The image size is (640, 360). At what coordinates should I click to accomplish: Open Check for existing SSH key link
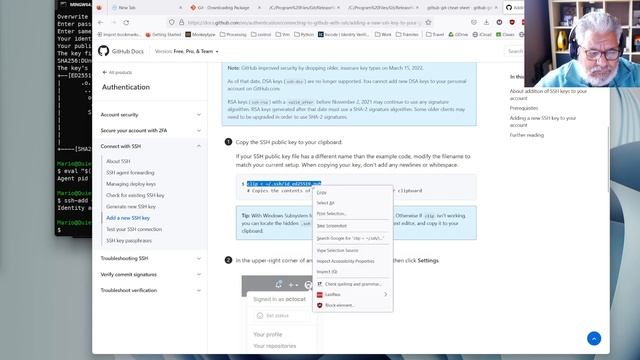[135, 195]
